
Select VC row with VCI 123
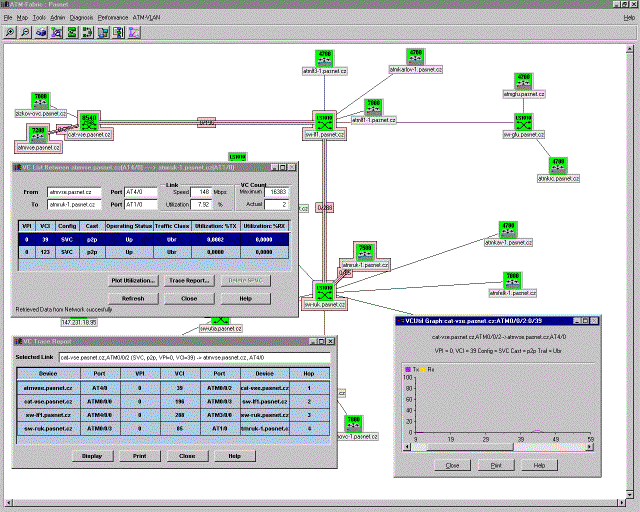153,252
